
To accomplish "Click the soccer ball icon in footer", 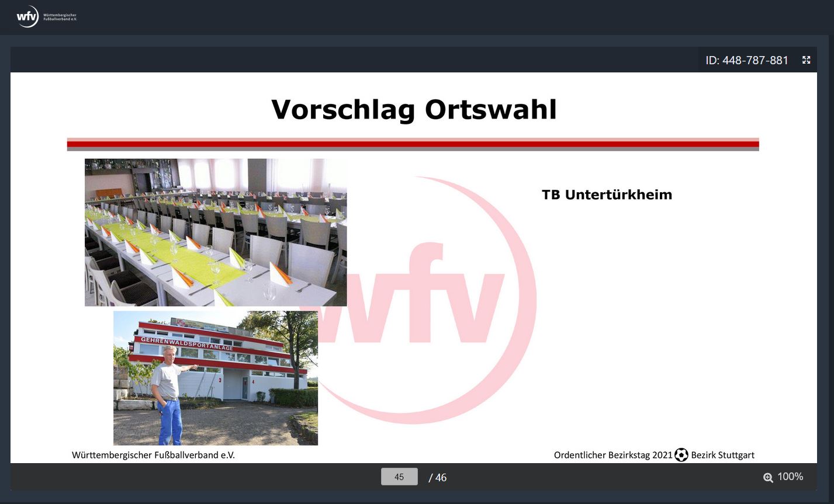I will pos(681,454).
